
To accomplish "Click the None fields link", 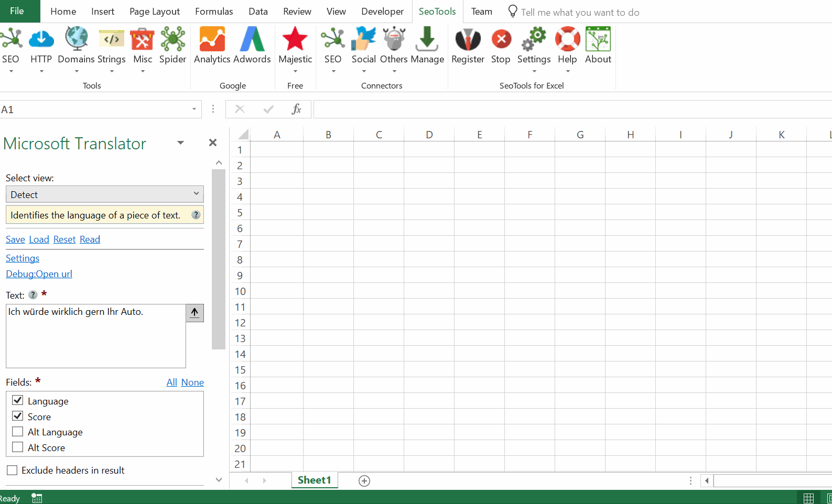I will [x=192, y=382].
